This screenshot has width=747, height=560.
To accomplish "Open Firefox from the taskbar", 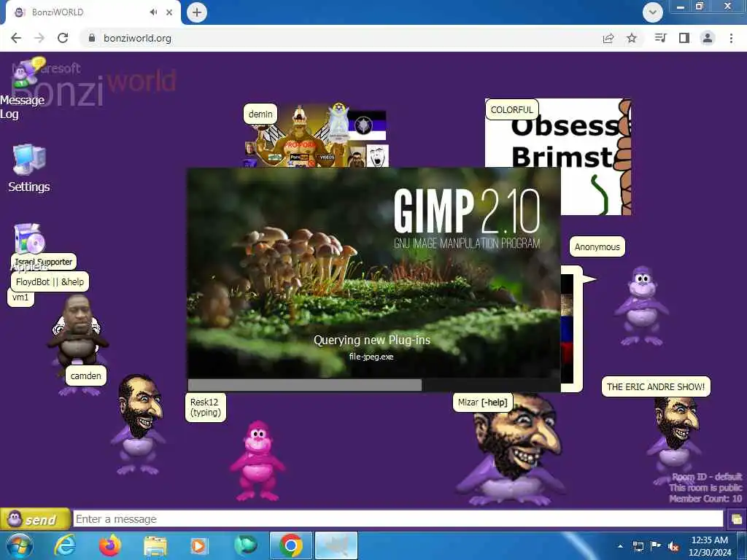I will 110,545.
